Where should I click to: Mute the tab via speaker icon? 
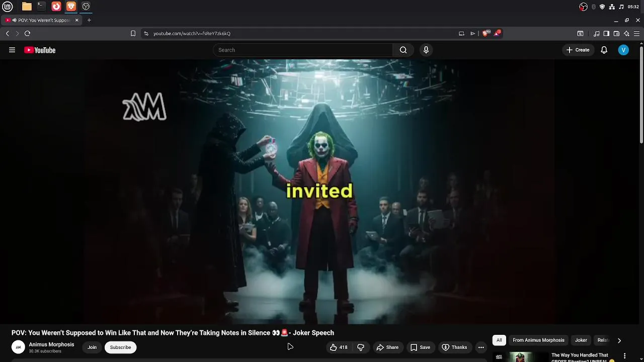(x=14, y=20)
